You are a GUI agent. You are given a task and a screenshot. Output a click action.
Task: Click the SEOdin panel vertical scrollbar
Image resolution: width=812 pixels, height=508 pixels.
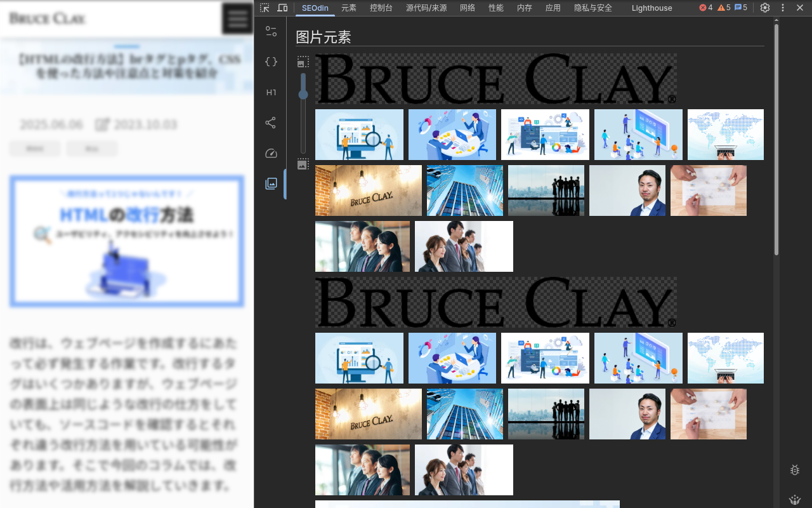[x=776, y=140]
